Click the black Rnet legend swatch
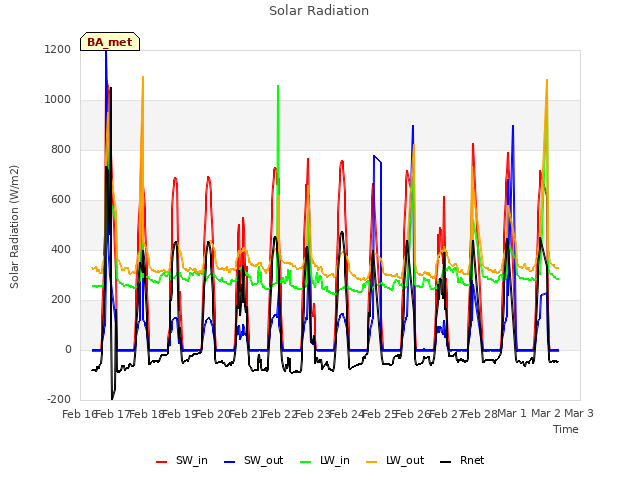Screen dimensions: 640x480 (446, 462)
